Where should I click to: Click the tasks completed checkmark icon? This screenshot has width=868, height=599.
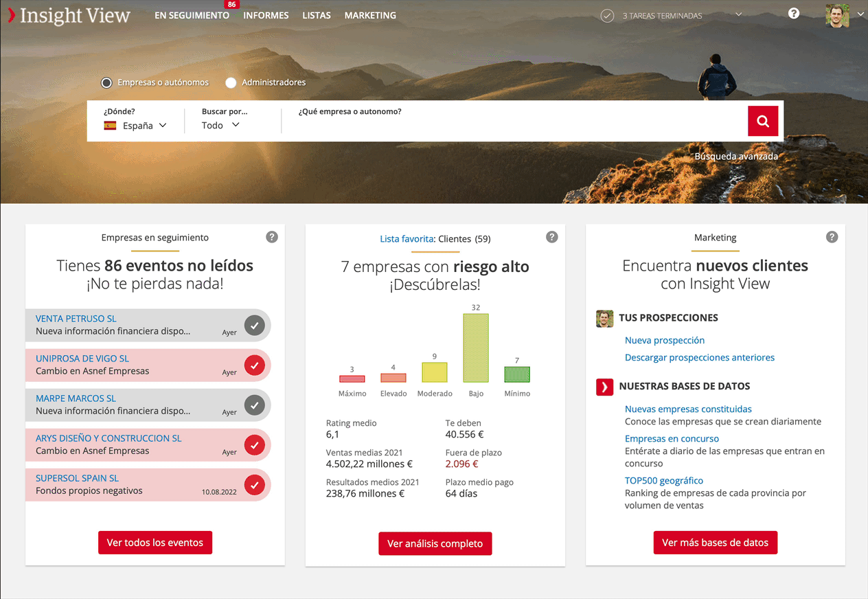[x=607, y=16]
